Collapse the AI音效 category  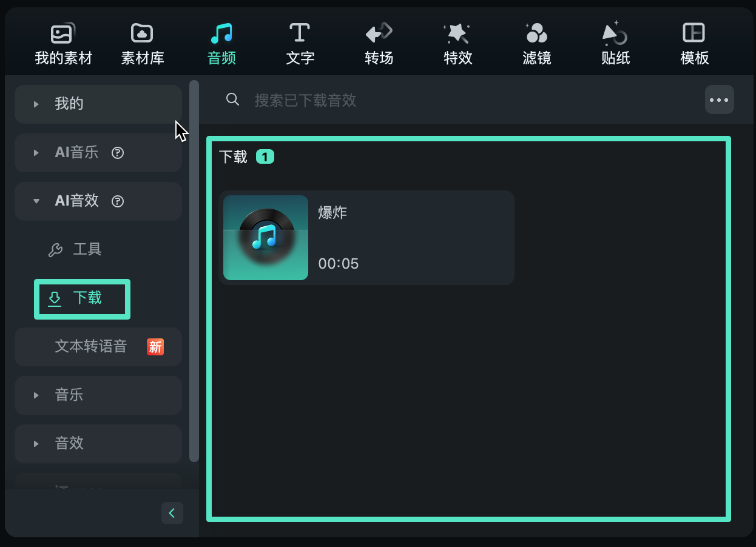[36, 201]
